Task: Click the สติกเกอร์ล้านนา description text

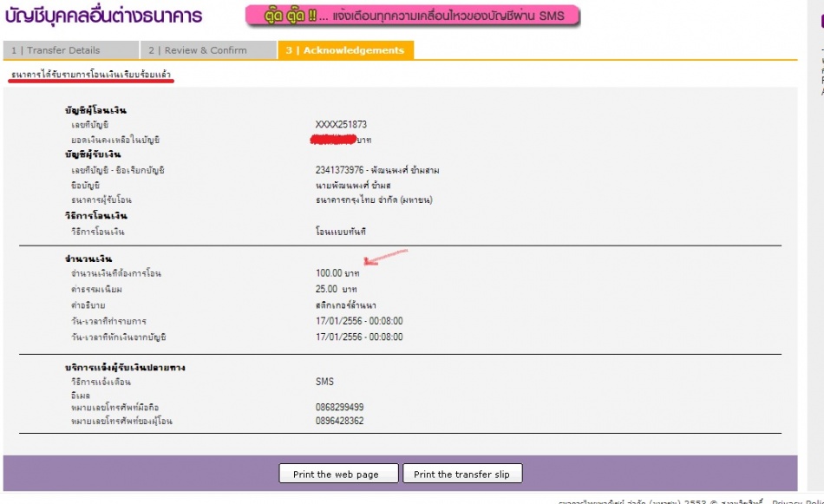Action: tap(347, 305)
